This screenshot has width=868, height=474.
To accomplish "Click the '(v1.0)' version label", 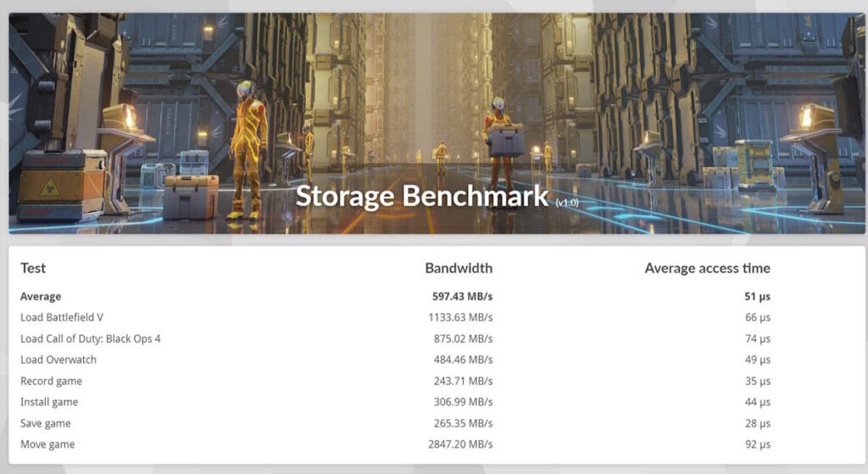I will click(567, 203).
